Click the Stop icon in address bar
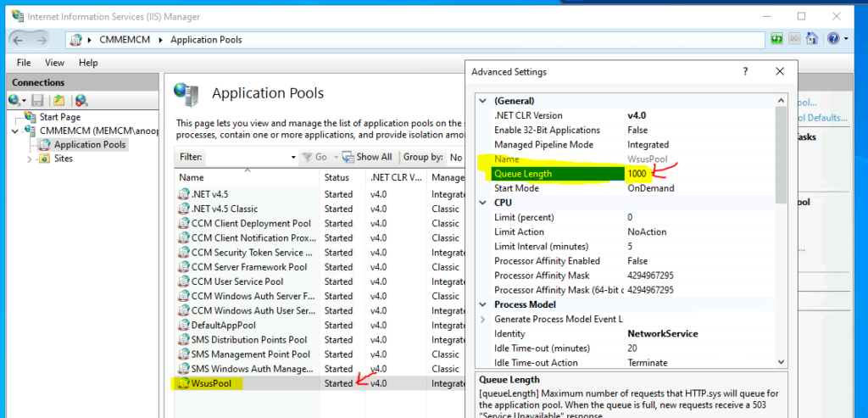868x418 pixels. tap(795, 39)
